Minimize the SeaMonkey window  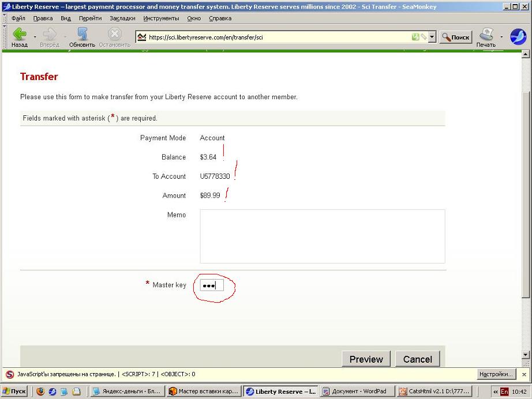click(507, 6)
